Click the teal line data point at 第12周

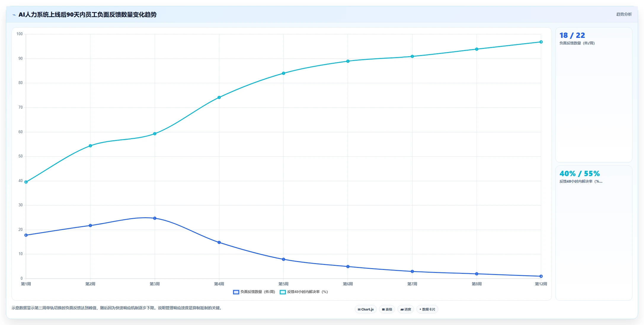[x=541, y=42]
